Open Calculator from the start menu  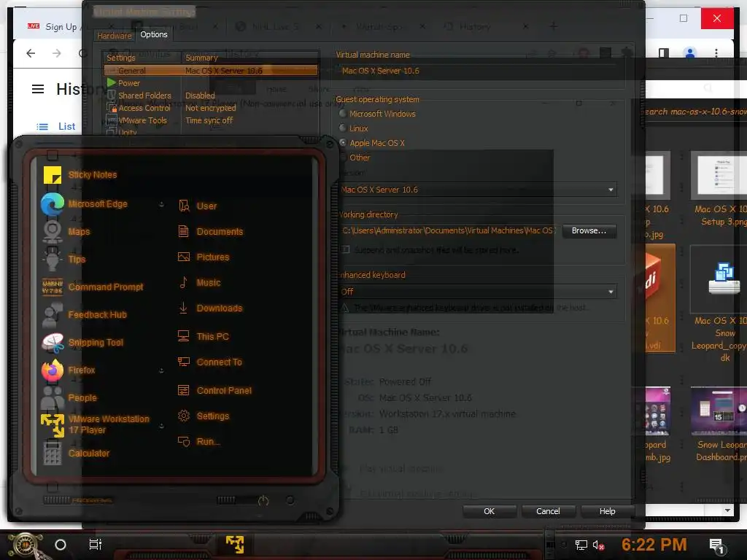pyautogui.click(x=76, y=454)
